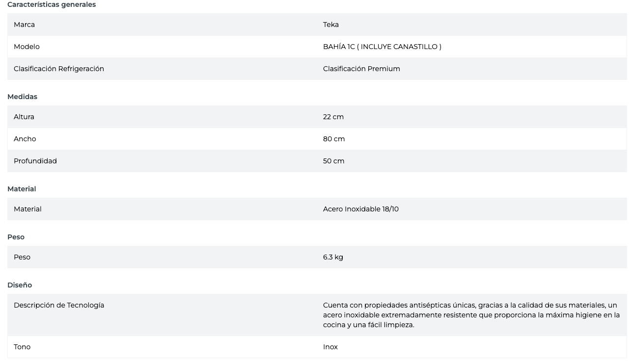This screenshot has width=632, height=364.
Task: Click the depth value "50 cm"
Action: click(x=333, y=161)
